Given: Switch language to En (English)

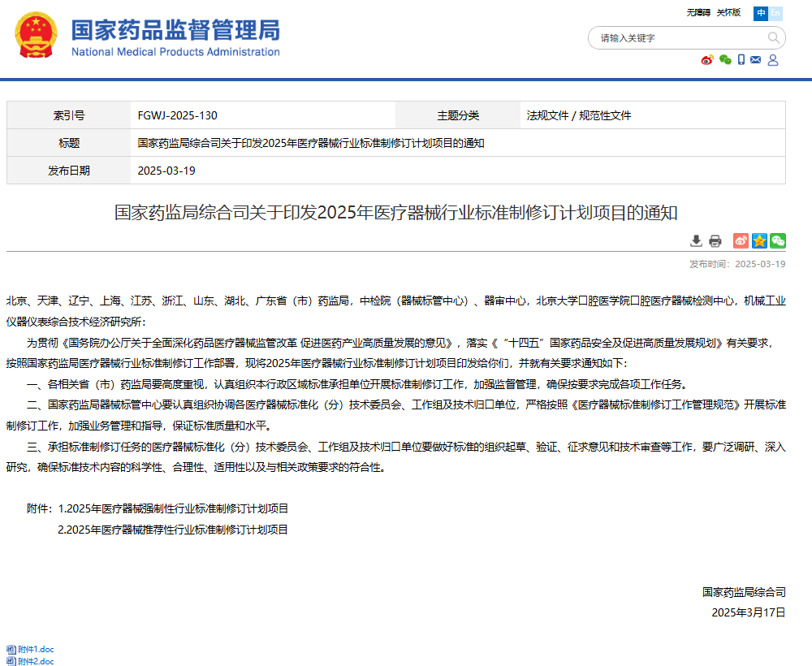Looking at the screenshot, I should click(776, 13).
